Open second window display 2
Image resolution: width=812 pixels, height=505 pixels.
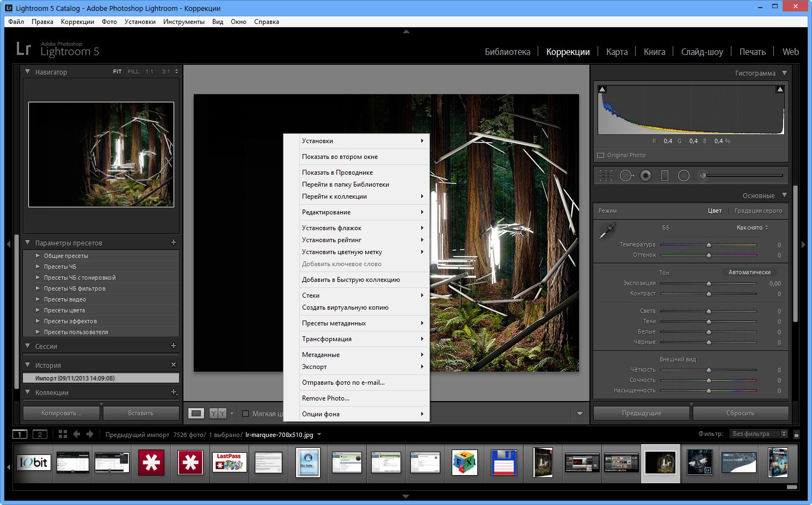point(40,434)
